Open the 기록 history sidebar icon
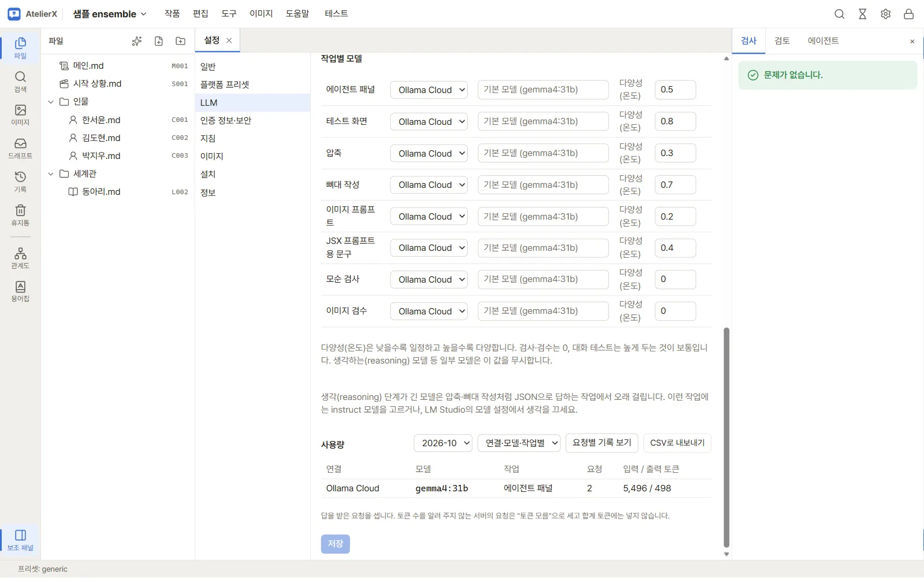The width and height of the screenshot is (924, 578). pyautogui.click(x=20, y=182)
